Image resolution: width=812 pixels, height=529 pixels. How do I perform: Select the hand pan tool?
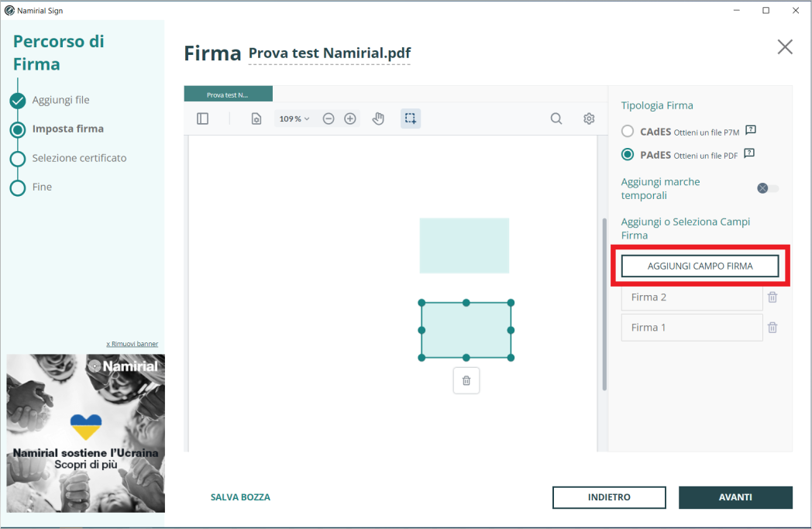pos(379,119)
